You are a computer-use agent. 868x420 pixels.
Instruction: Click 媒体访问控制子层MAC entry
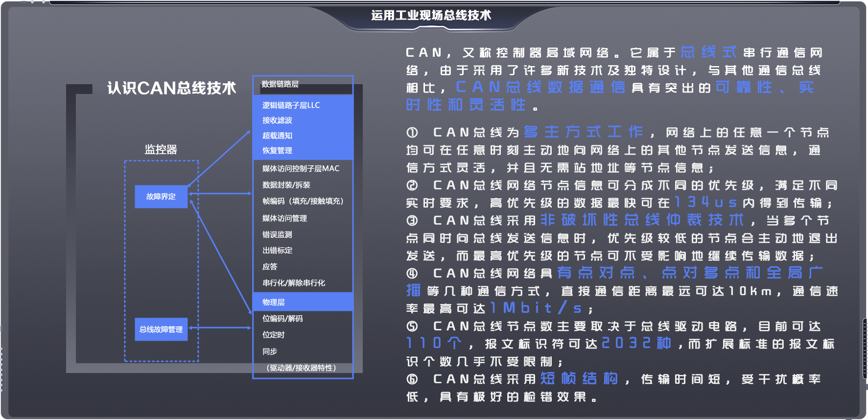[x=301, y=168]
